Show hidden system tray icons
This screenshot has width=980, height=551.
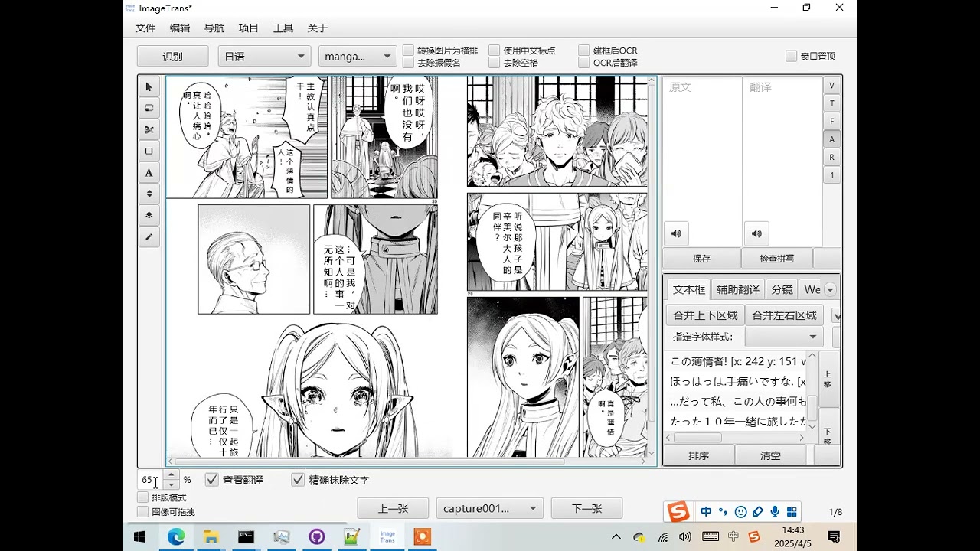(x=616, y=537)
